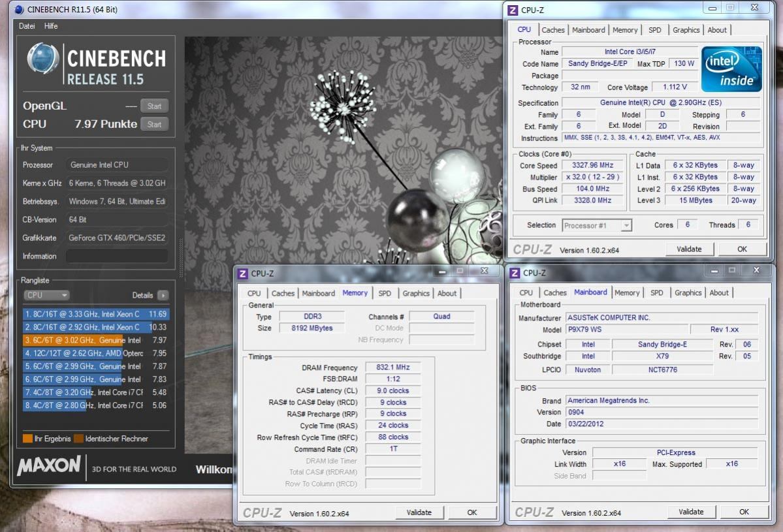The height and width of the screenshot is (532, 783).
Task: Switch to Mainboard tab in top CPU-Z window
Action: 588,30
